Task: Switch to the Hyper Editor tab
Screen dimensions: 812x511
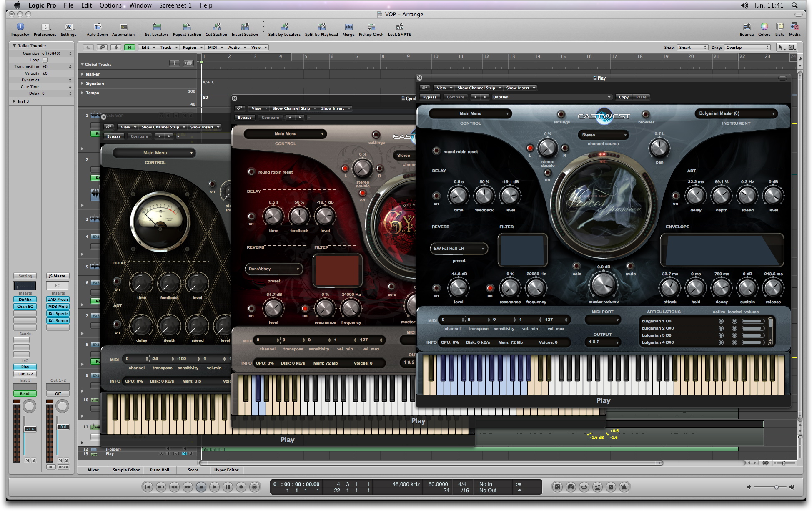Action: point(226,470)
